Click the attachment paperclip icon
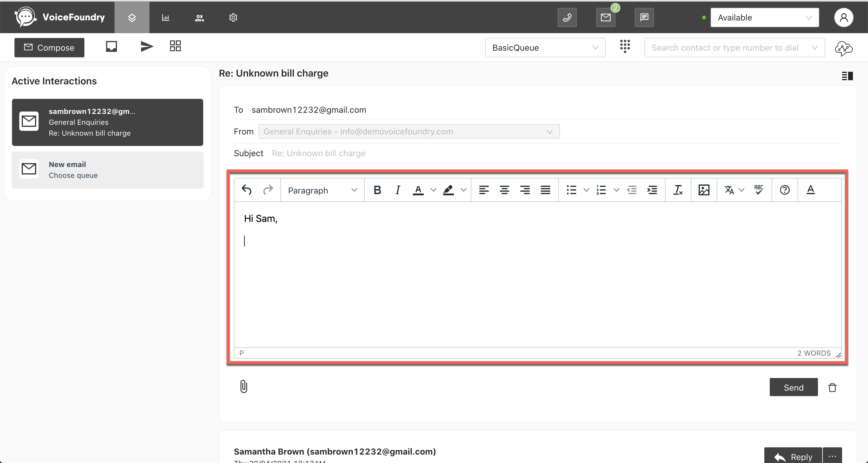Viewport: 868px width, 463px height. pos(244,386)
